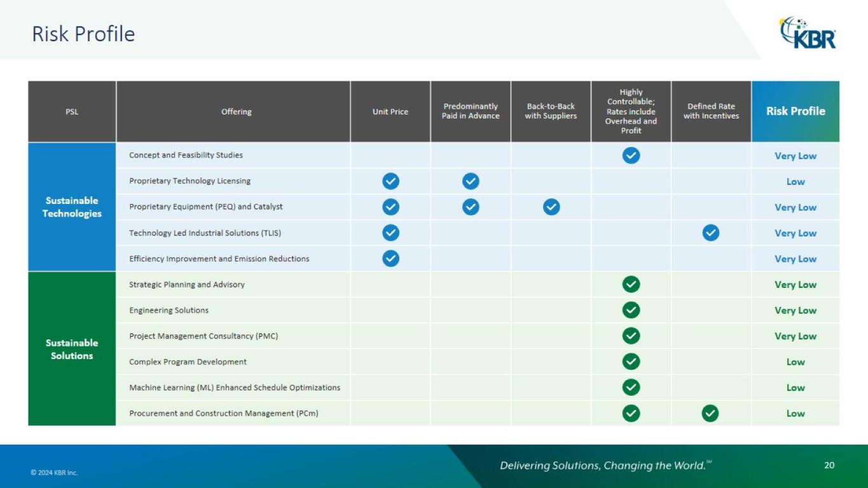Click the Risk Profile column header
This screenshot has width=868, height=488.
pyautogui.click(x=795, y=111)
